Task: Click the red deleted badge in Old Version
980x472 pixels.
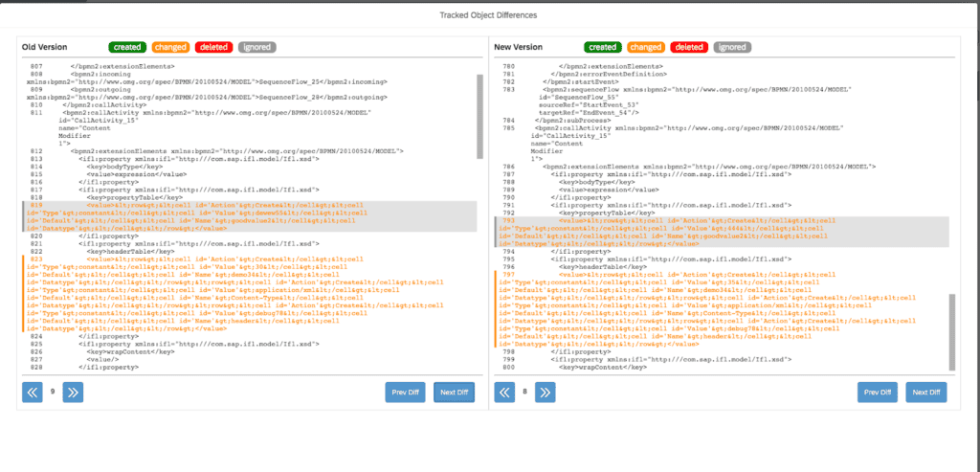Action: [213, 47]
